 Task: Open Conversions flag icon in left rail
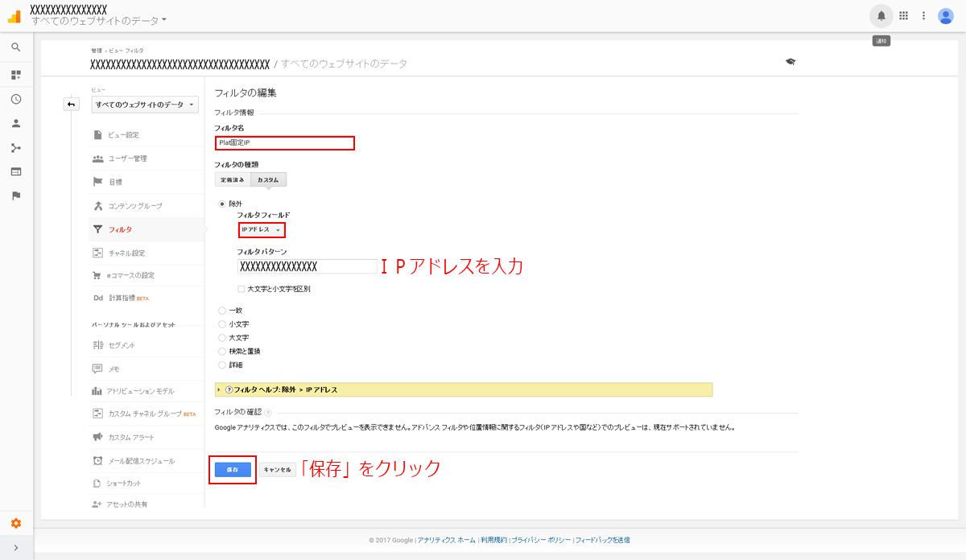click(16, 196)
